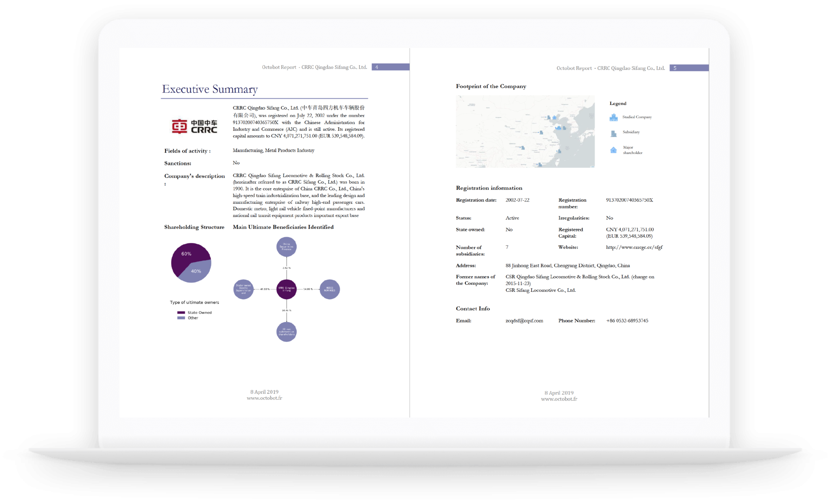Click the Number of subsidiaries label
Screen dimensions: 829x504
click(x=470, y=251)
